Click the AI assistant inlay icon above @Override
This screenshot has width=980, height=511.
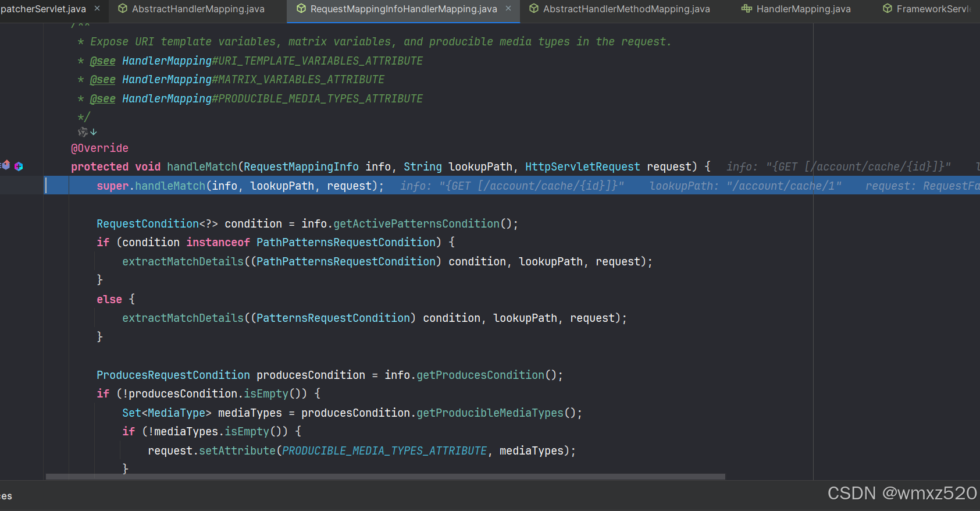click(x=83, y=132)
